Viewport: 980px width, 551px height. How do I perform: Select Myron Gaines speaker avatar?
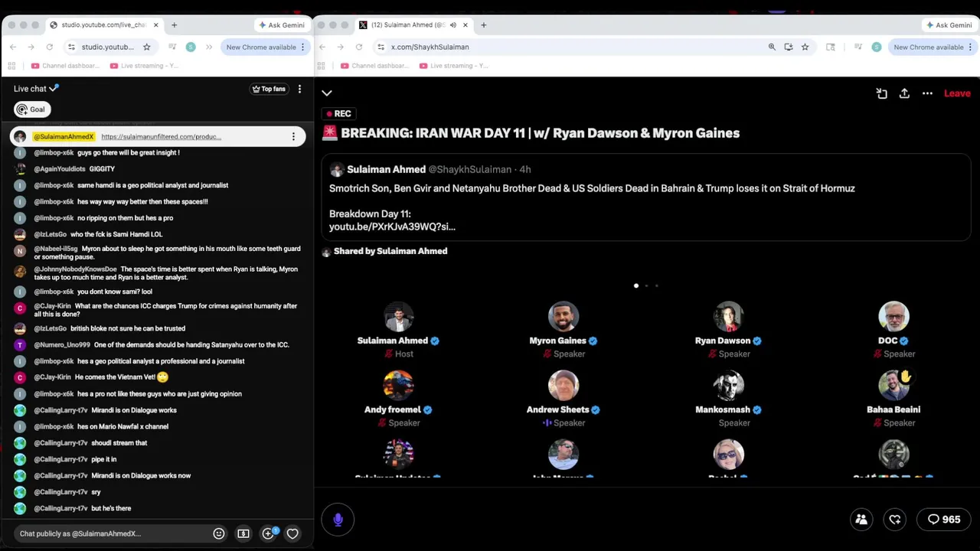(x=563, y=316)
